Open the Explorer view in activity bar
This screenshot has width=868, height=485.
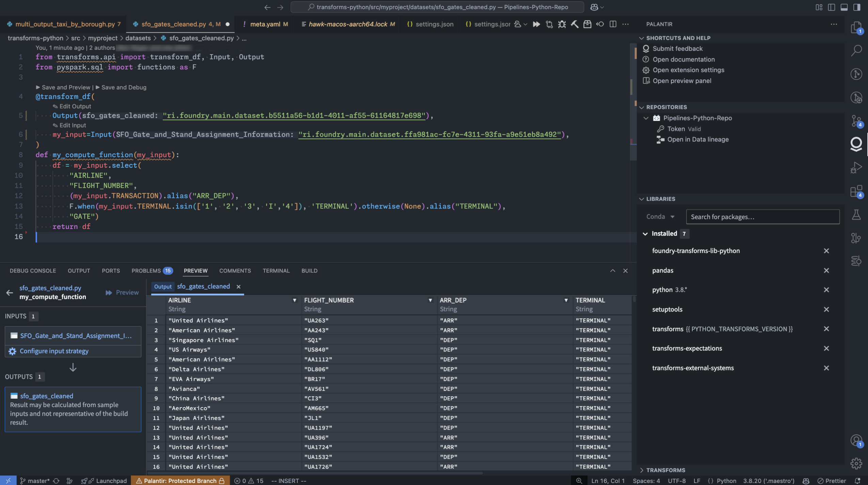click(x=856, y=27)
